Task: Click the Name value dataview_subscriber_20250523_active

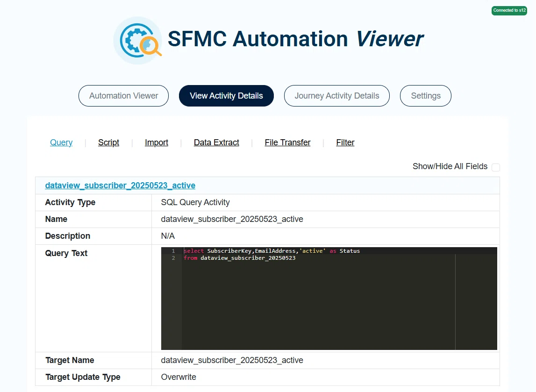Action: click(232, 219)
